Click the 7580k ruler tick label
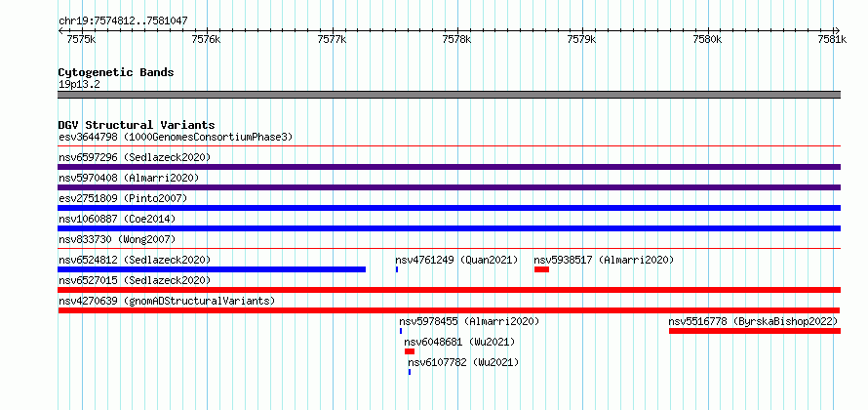The image size is (868, 410). pos(707,39)
